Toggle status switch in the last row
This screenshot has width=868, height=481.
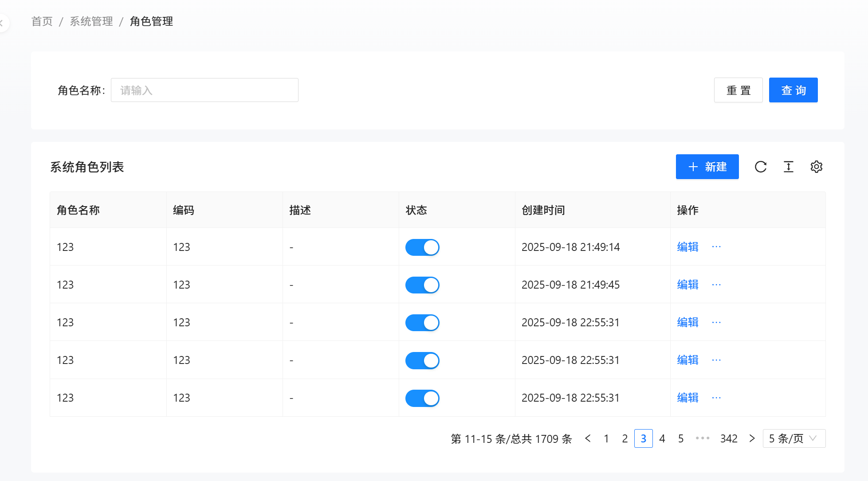(x=422, y=398)
